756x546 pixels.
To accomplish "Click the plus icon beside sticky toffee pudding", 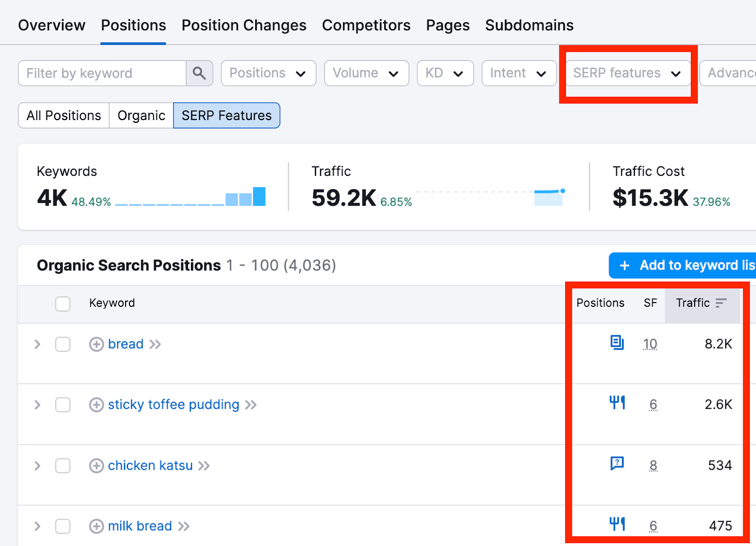I will coord(96,405).
